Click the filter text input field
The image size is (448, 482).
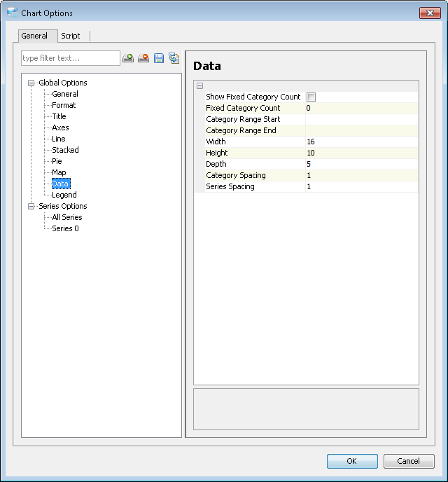(x=71, y=58)
